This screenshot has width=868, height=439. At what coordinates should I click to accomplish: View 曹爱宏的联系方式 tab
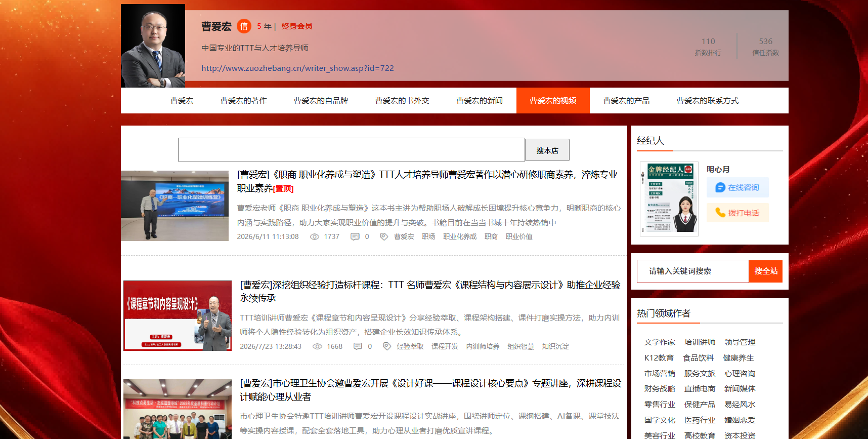[x=708, y=100]
